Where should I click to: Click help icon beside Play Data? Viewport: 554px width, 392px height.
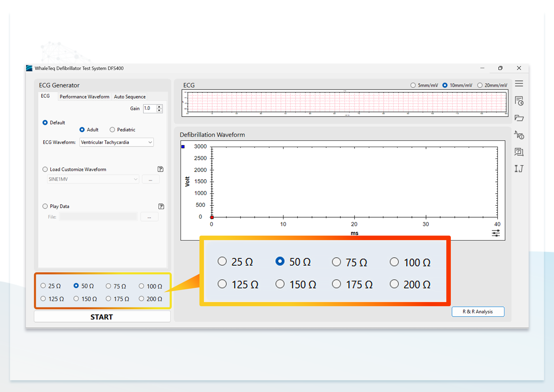161,206
